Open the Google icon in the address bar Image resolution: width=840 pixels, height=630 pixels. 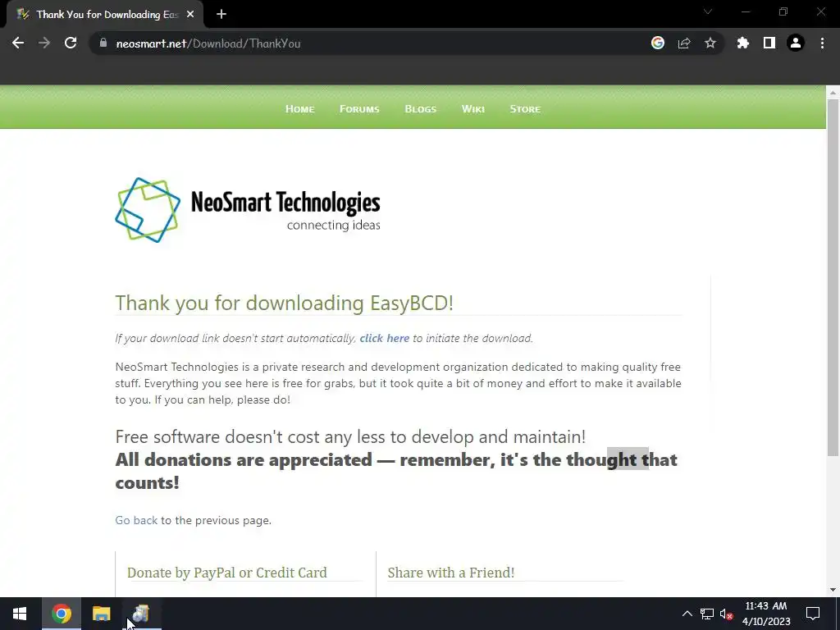pos(658,43)
